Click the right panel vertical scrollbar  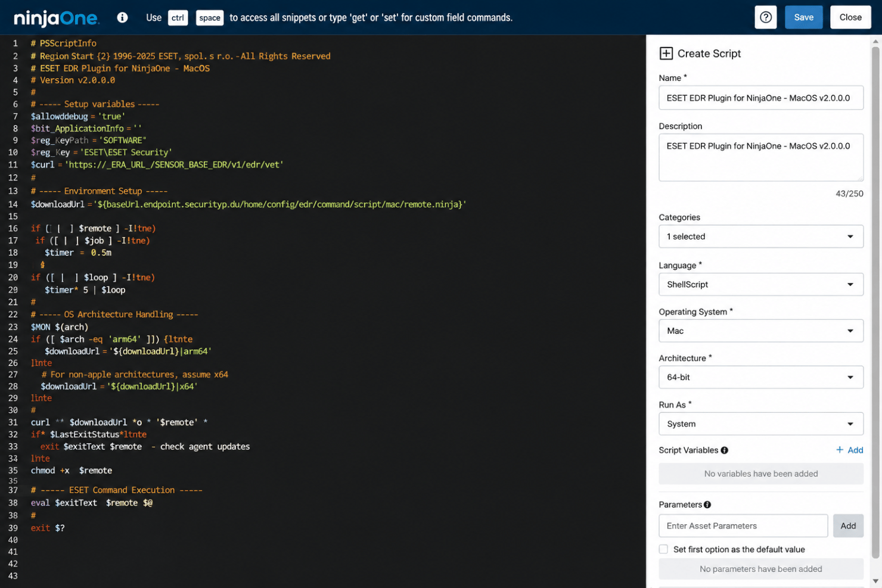coord(875,303)
